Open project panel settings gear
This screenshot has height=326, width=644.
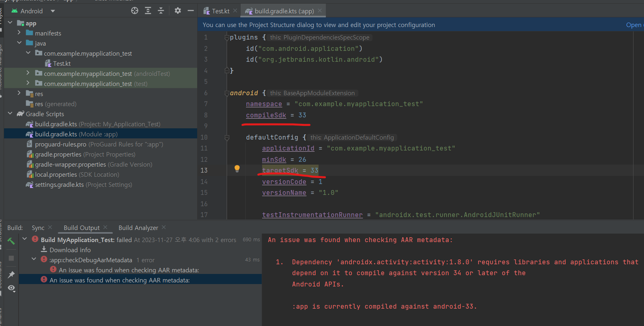tap(178, 11)
